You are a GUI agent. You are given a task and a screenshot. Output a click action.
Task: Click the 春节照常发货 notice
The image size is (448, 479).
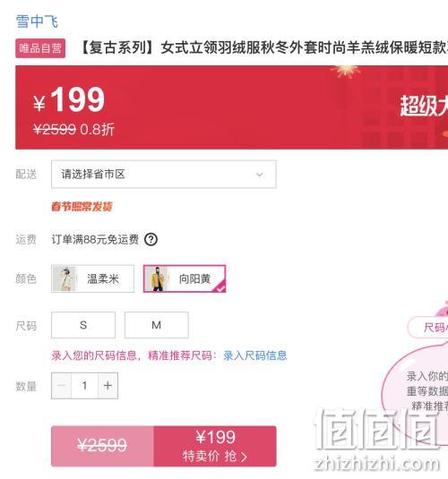click(x=82, y=207)
